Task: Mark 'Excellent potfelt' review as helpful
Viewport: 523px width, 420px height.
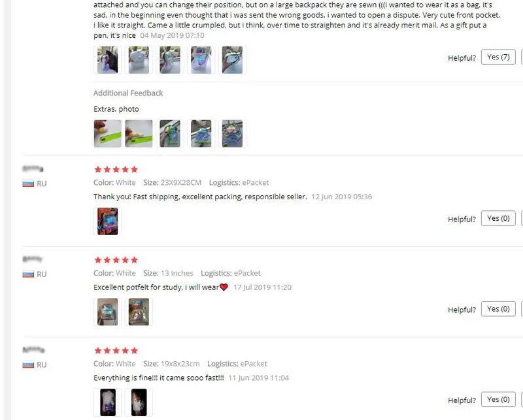Action: [498, 309]
